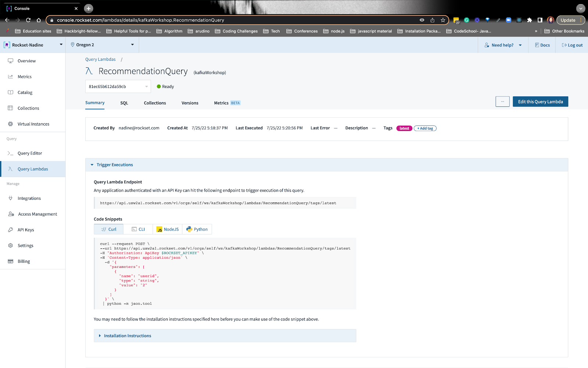The image size is (588, 368).
Task: Click the Query Lambdas lambda icon in sidebar
Action: (10, 169)
